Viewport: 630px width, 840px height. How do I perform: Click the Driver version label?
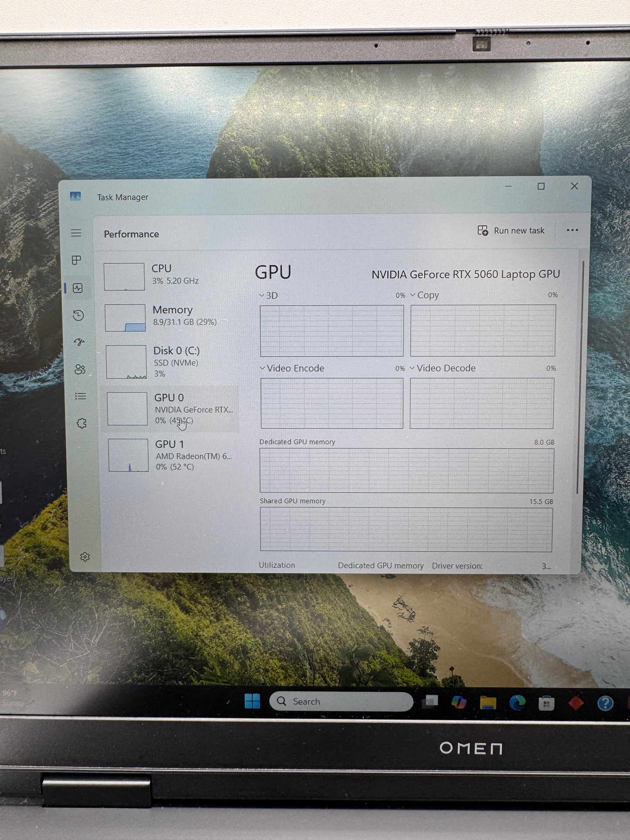(457, 566)
